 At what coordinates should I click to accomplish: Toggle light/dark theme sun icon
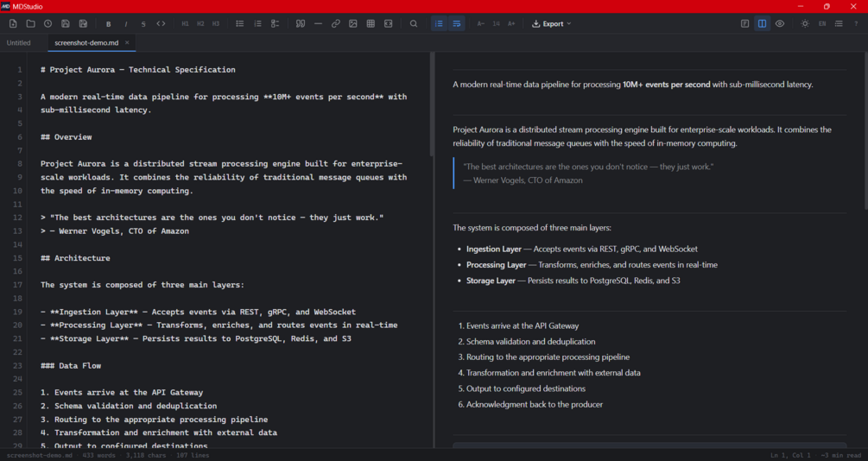(x=805, y=24)
